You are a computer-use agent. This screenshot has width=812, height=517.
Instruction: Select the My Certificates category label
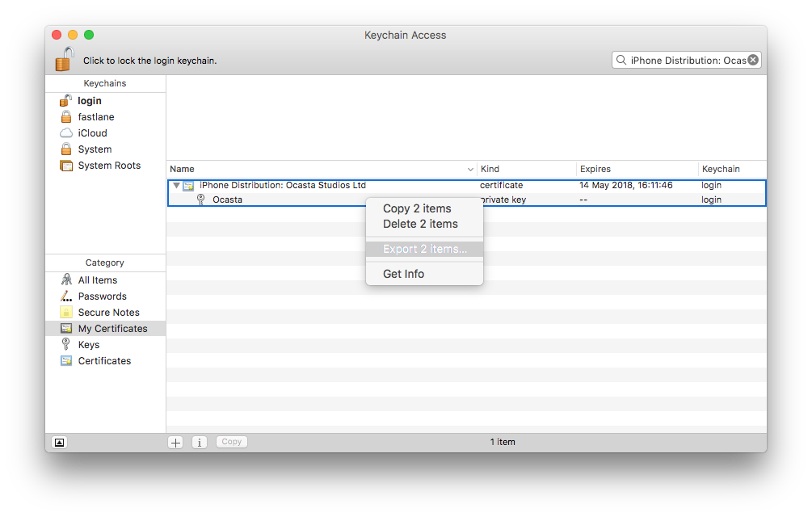tap(112, 329)
